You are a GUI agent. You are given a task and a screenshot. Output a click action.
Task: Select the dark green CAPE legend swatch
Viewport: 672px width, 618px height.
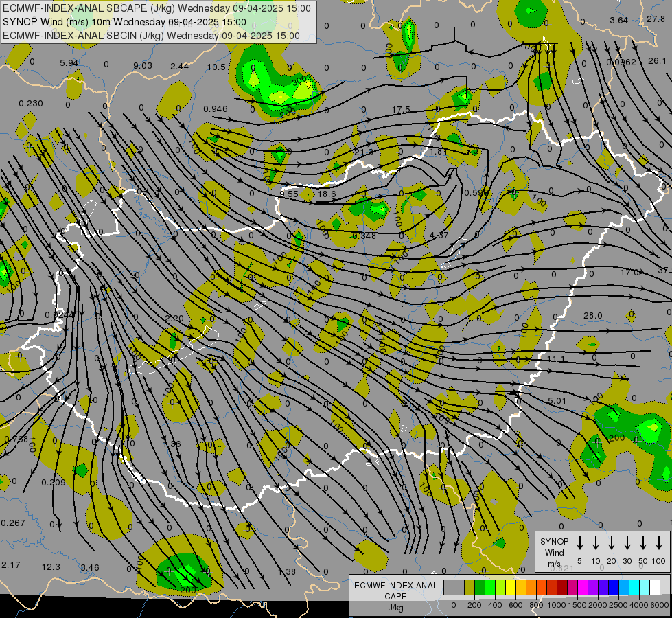pos(480,588)
